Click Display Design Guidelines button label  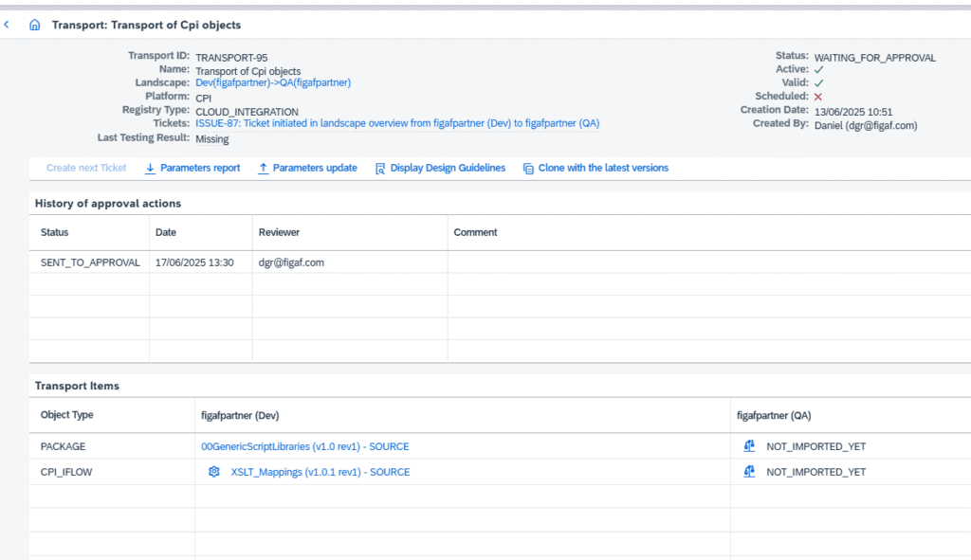pos(448,168)
